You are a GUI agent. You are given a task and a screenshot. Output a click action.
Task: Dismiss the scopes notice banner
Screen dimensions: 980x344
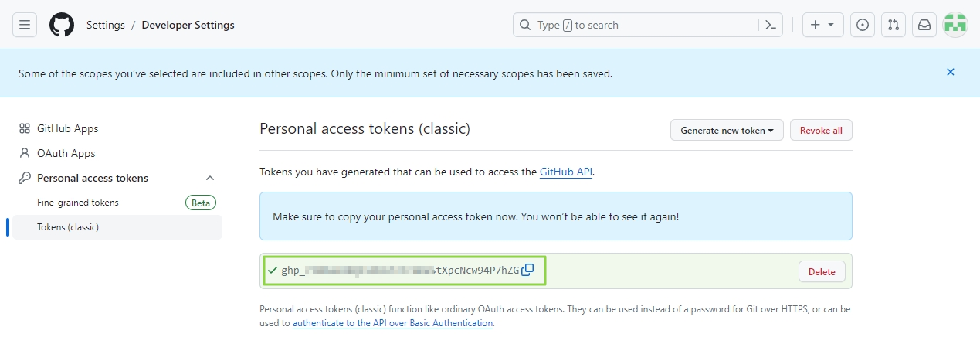pyautogui.click(x=951, y=72)
